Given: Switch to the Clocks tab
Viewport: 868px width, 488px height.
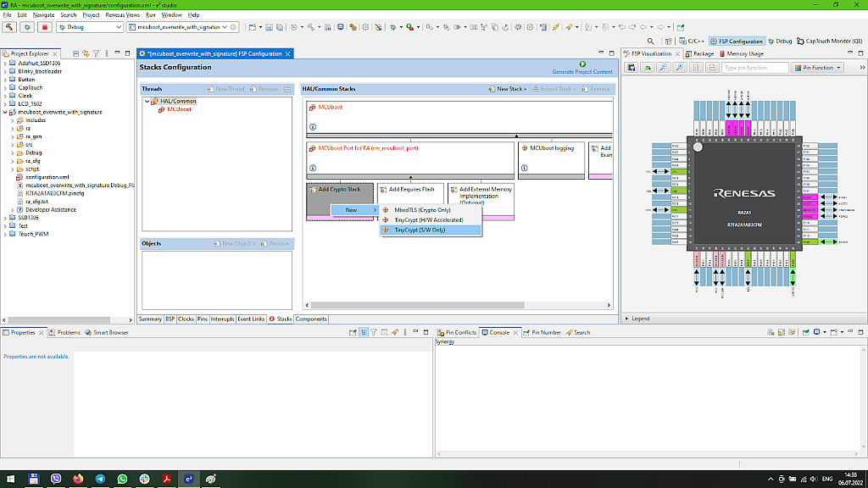Looking at the screenshot, I should (186, 319).
